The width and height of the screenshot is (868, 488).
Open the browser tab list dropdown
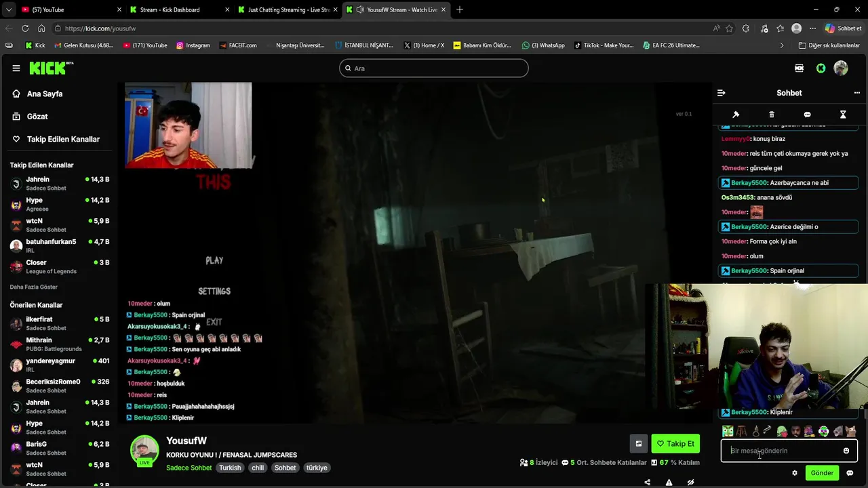[8, 9]
